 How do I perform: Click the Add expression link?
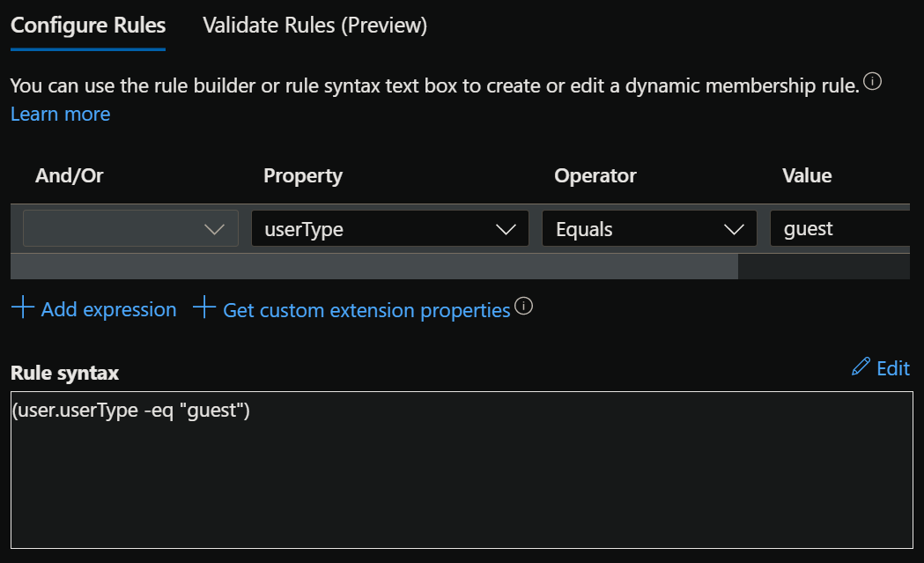click(108, 309)
